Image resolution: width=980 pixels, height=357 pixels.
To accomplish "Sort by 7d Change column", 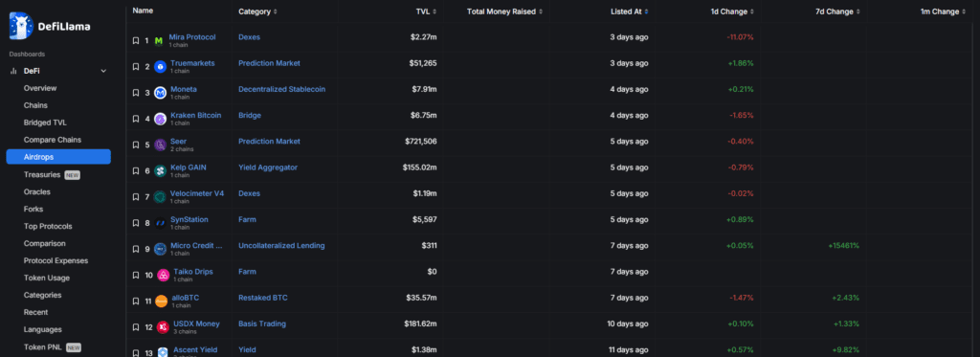I will pos(838,11).
